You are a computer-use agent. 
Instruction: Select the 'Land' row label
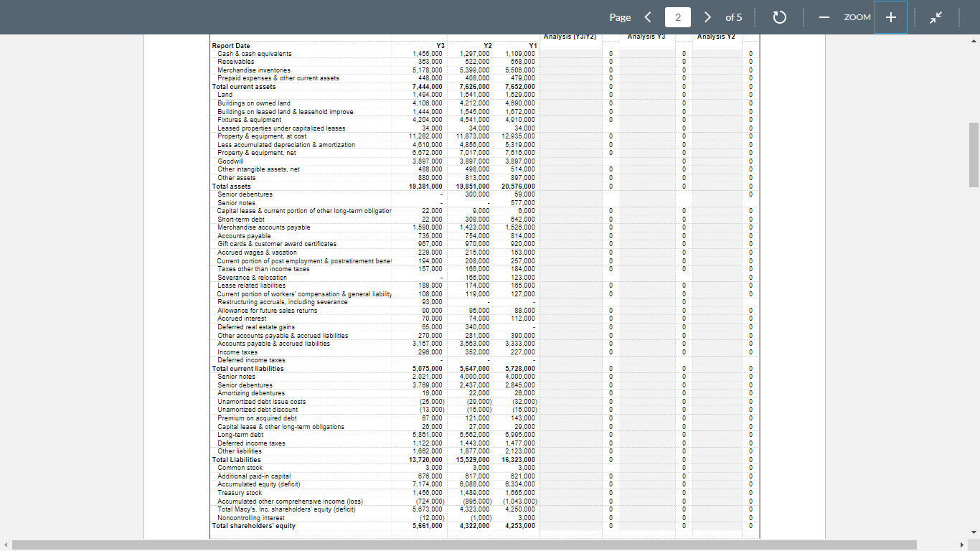point(225,95)
